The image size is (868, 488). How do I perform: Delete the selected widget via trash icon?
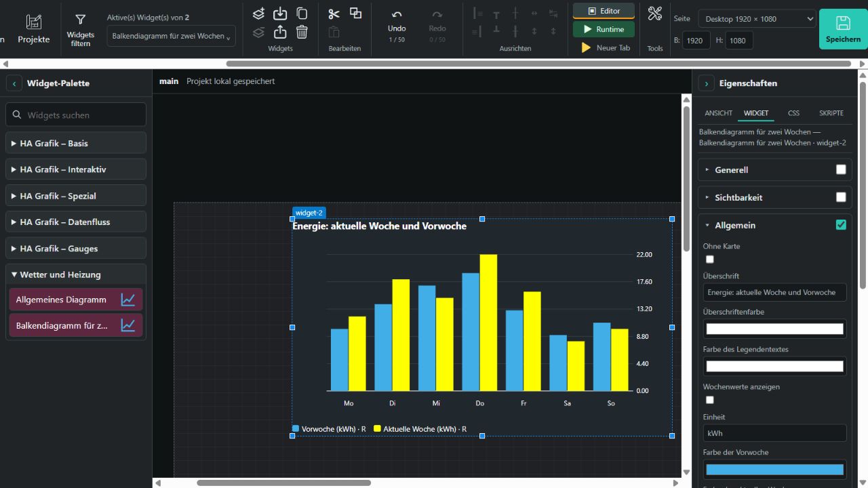click(x=302, y=32)
